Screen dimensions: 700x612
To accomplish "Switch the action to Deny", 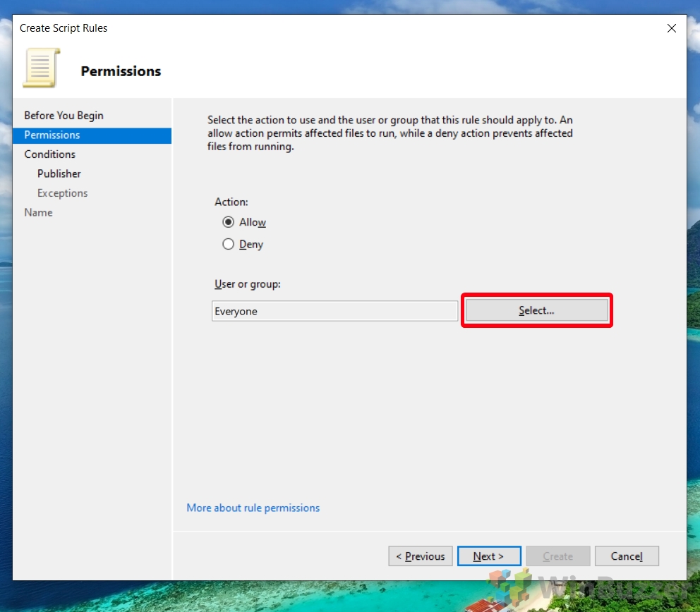I will [x=228, y=244].
